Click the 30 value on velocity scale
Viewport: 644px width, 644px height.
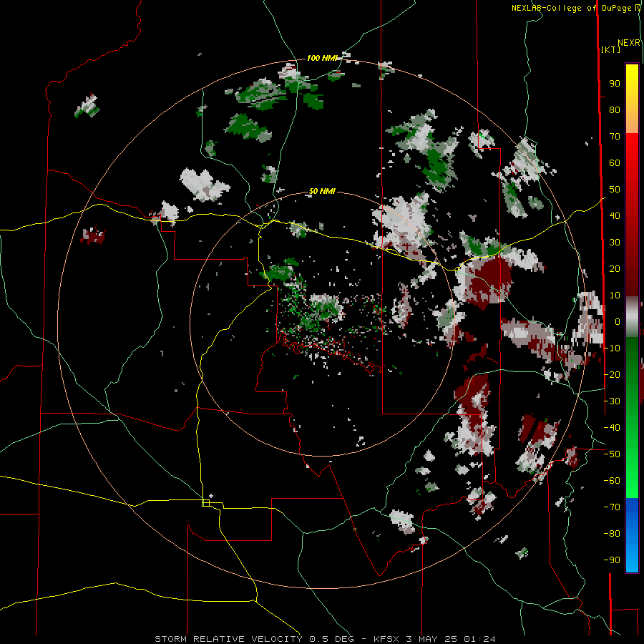click(x=615, y=243)
